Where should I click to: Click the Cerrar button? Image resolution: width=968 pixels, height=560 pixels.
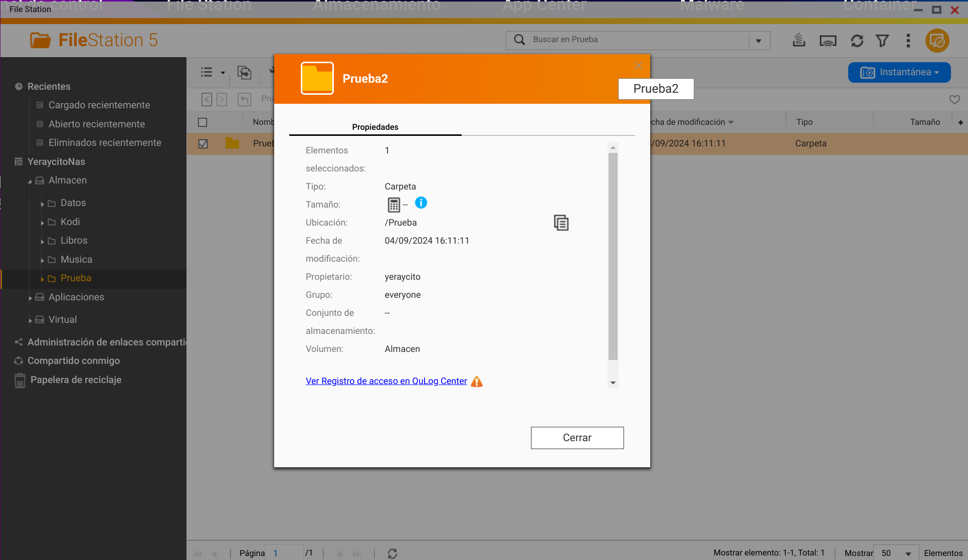point(577,438)
